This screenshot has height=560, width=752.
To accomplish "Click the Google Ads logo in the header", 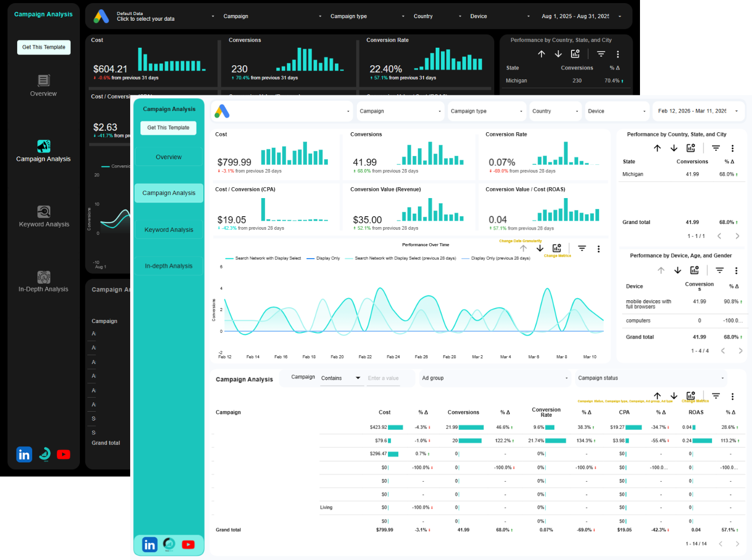I will pyautogui.click(x=223, y=110).
